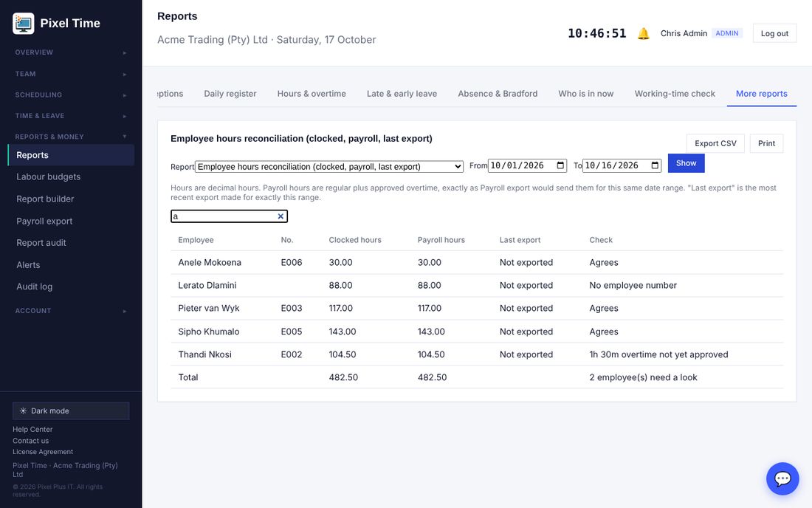Click the 'No employee number' check message
Screen dimensions: 812x508
633,285
